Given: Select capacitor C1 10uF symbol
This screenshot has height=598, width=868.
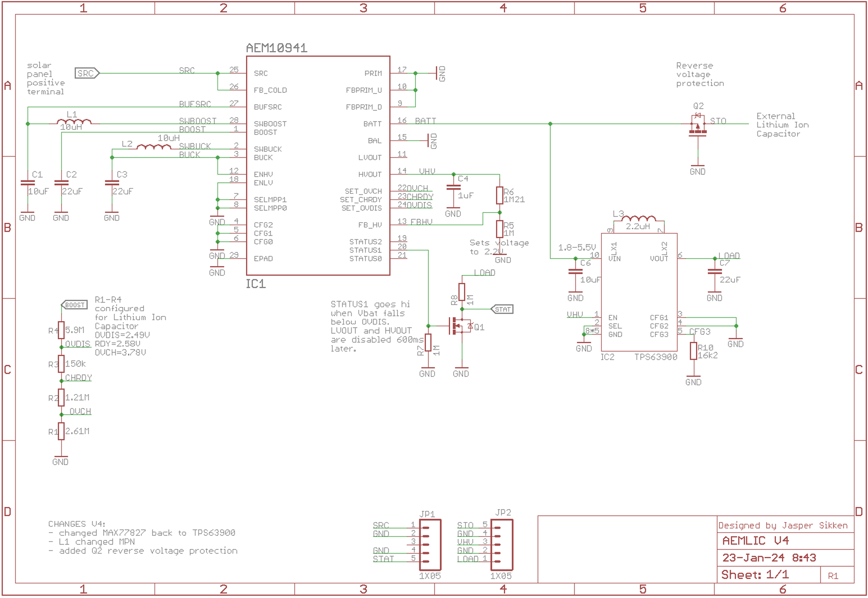Looking at the screenshot, I should 28,183.
